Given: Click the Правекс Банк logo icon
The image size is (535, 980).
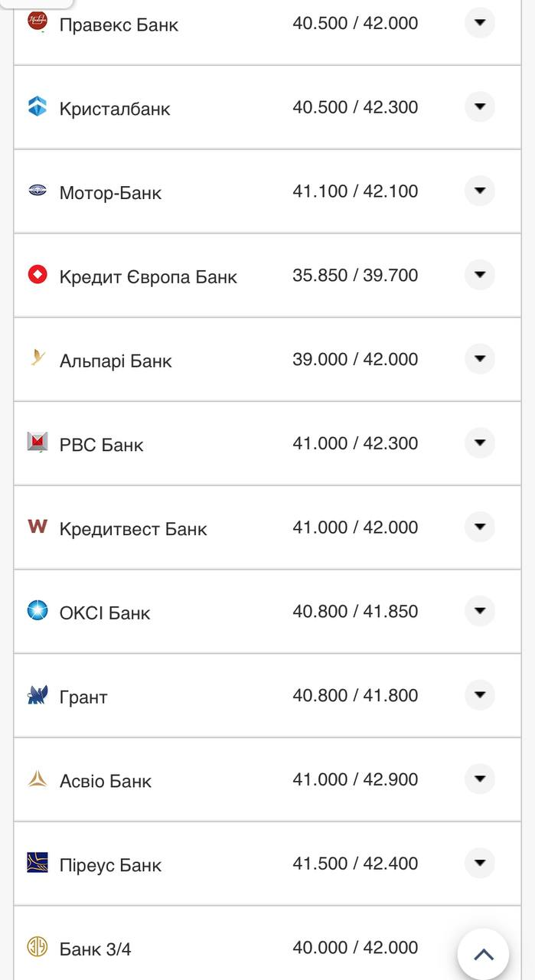Looking at the screenshot, I should [38, 21].
